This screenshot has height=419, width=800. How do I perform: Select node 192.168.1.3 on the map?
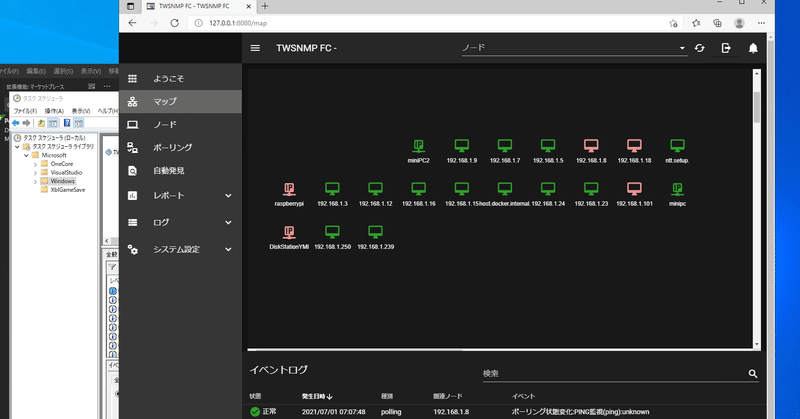tap(332, 189)
